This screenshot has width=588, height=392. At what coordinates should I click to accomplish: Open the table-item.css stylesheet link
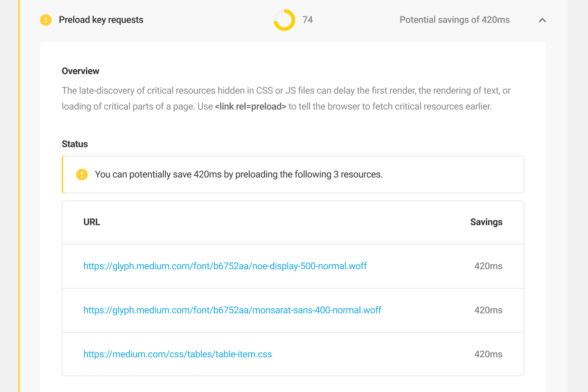pyautogui.click(x=178, y=354)
